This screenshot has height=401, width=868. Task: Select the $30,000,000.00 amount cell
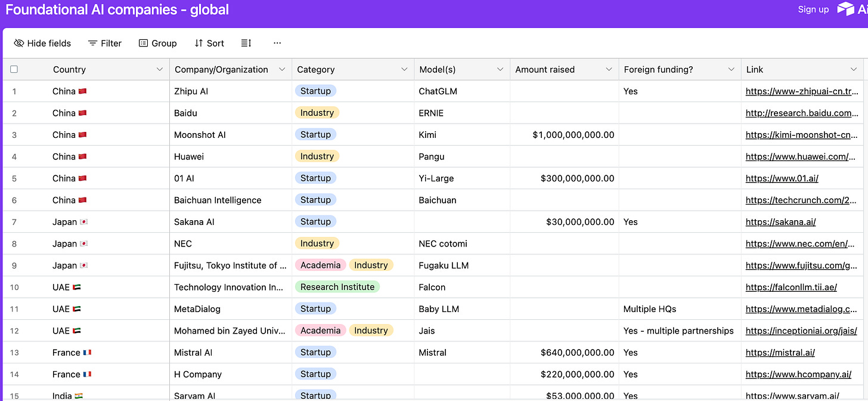click(565, 221)
